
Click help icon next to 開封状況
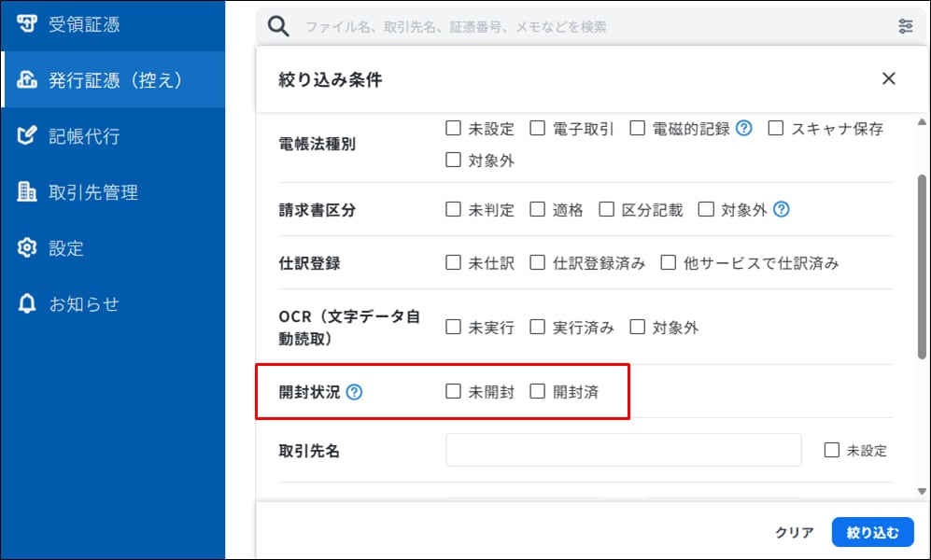pyautogui.click(x=354, y=392)
